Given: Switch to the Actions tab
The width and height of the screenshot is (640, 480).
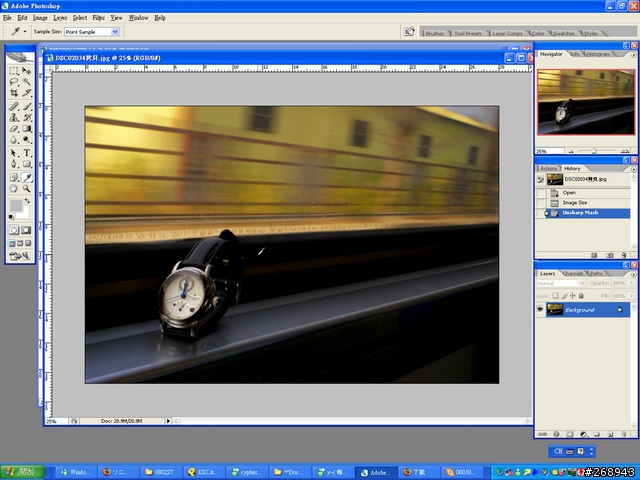Looking at the screenshot, I should [549, 169].
